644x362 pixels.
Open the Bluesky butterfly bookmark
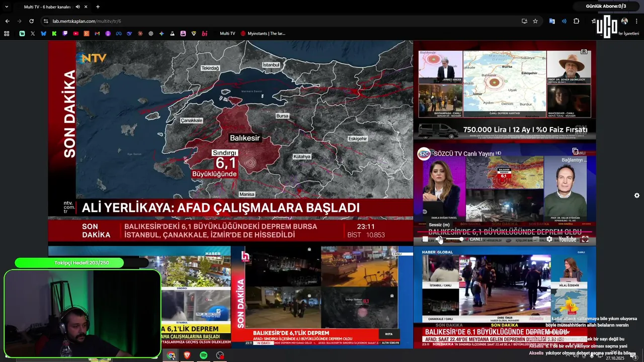click(x=43, y=34)
